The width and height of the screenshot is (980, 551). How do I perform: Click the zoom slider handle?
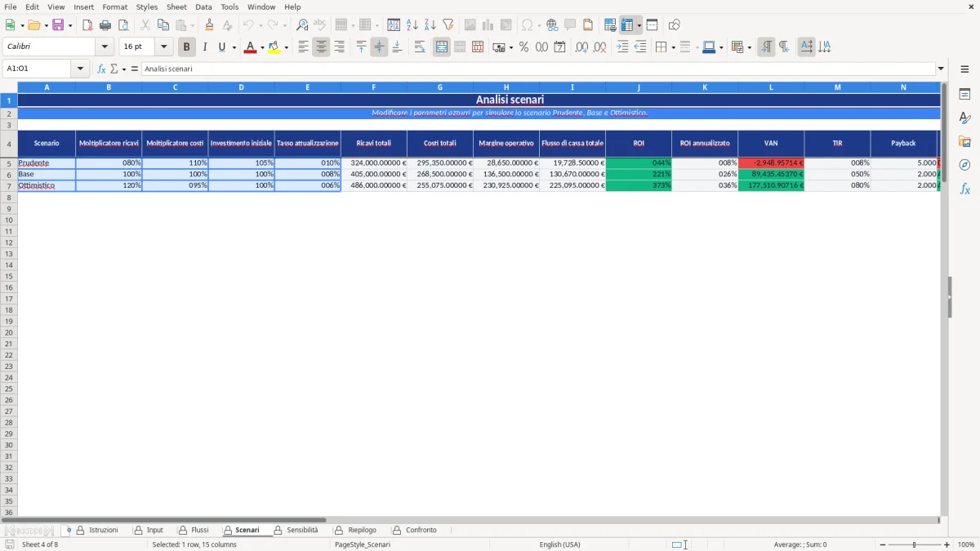point(915,544)
